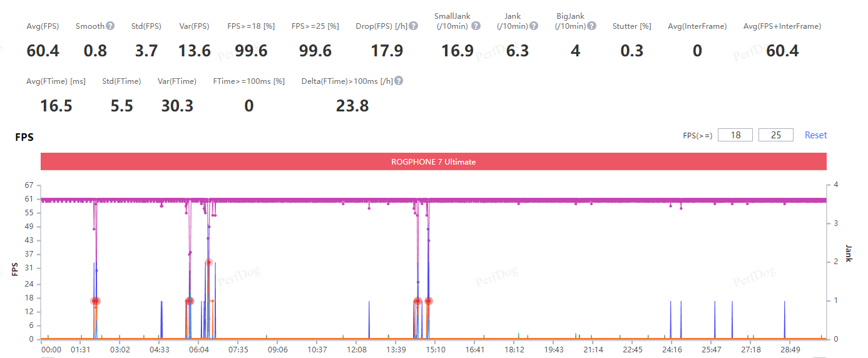Screen dimensions: 868x358
Task: Select the ROGPHONE 7 Ultimate red bar
Action: [433, 161]
